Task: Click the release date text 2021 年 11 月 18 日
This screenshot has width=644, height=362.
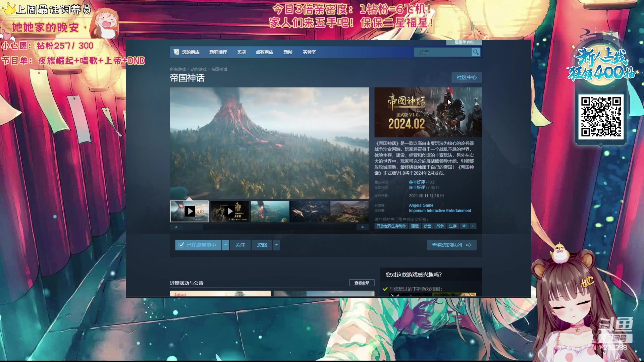Action: (x=426, y=196)
